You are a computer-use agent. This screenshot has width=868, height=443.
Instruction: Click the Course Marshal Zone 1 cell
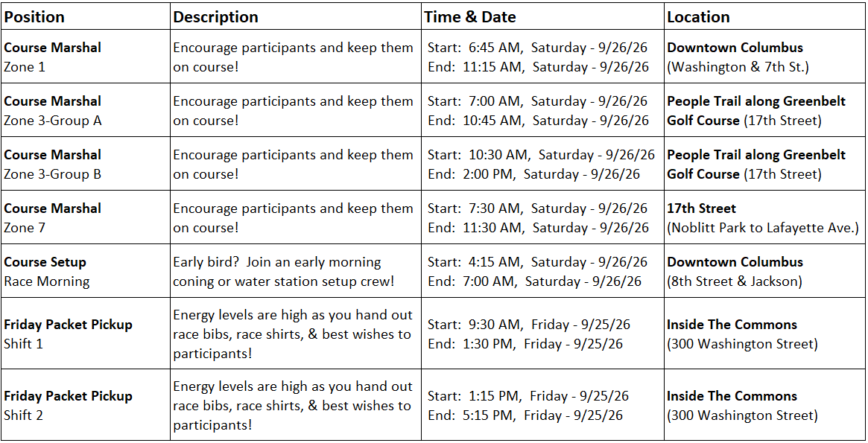point(86,57)
